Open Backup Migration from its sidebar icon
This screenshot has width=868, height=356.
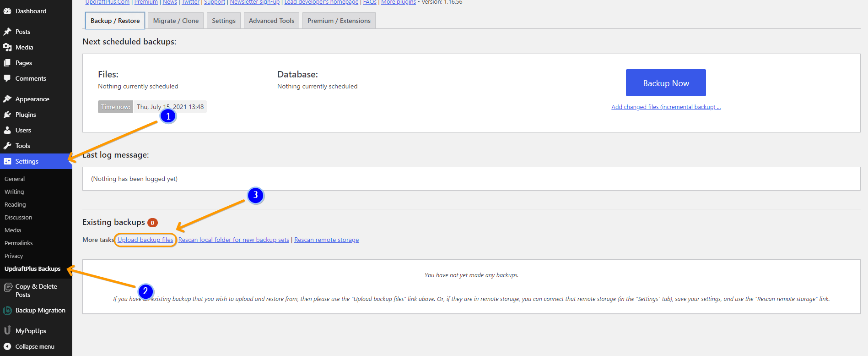[x=7, y=311]
